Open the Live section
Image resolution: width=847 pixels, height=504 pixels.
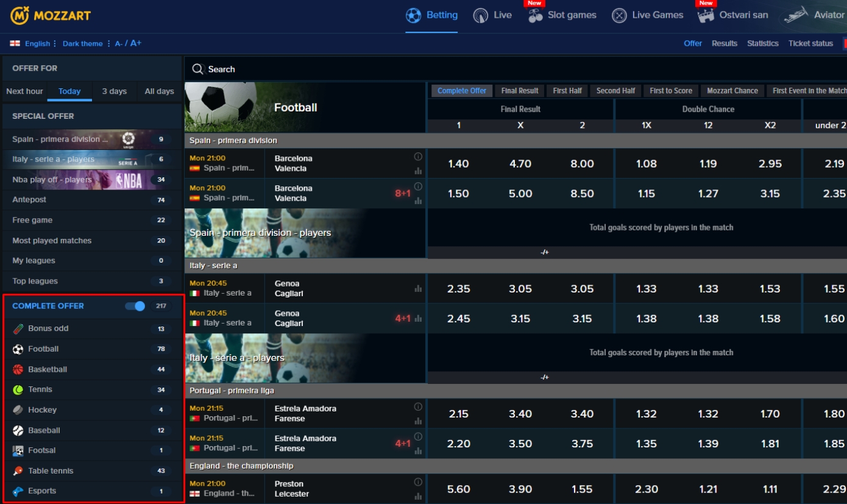[x=492, y=15]
